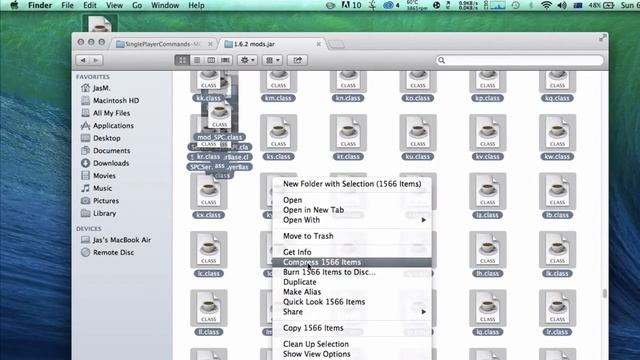Screen dimensions: 640x360
Task: Choose Quick Look 1566 Items
Action: click(352, 302)
